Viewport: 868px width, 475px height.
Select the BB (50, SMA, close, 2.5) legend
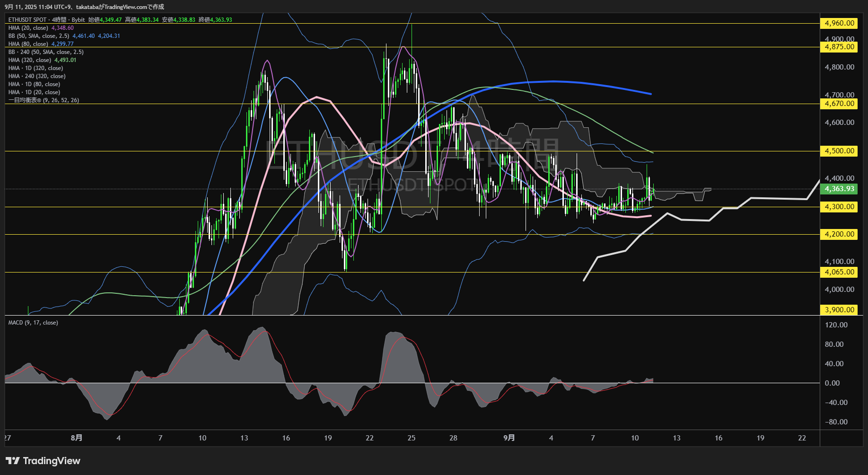tap(39, 36)
